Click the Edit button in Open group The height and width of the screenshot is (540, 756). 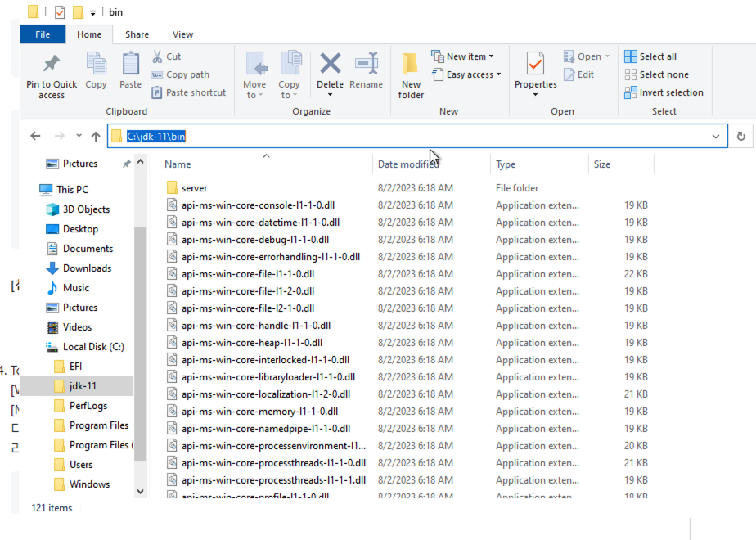[579, 74]
